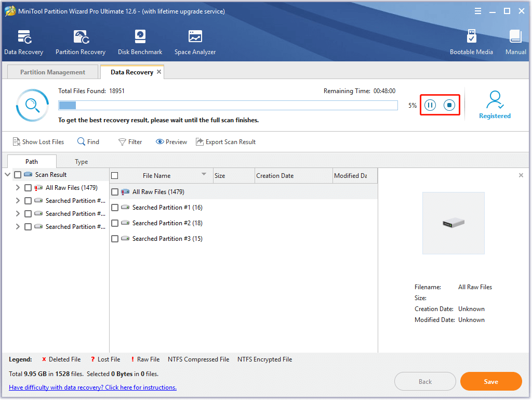
Task: Click the Total Files Found 18951 value
Action: (117, 91)
